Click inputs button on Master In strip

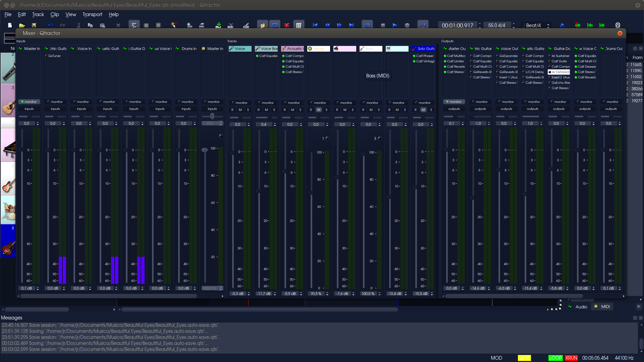pyautogui.click(x=29, y=109)
